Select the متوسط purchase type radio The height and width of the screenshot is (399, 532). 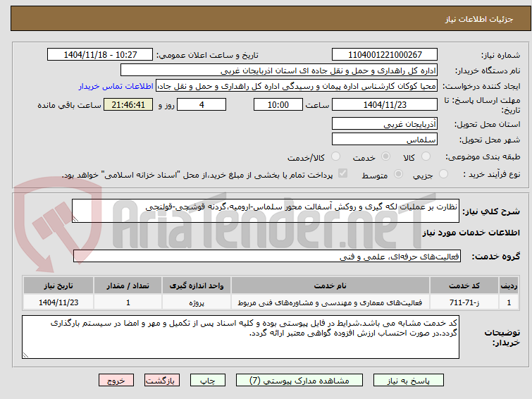coord(398,174)
